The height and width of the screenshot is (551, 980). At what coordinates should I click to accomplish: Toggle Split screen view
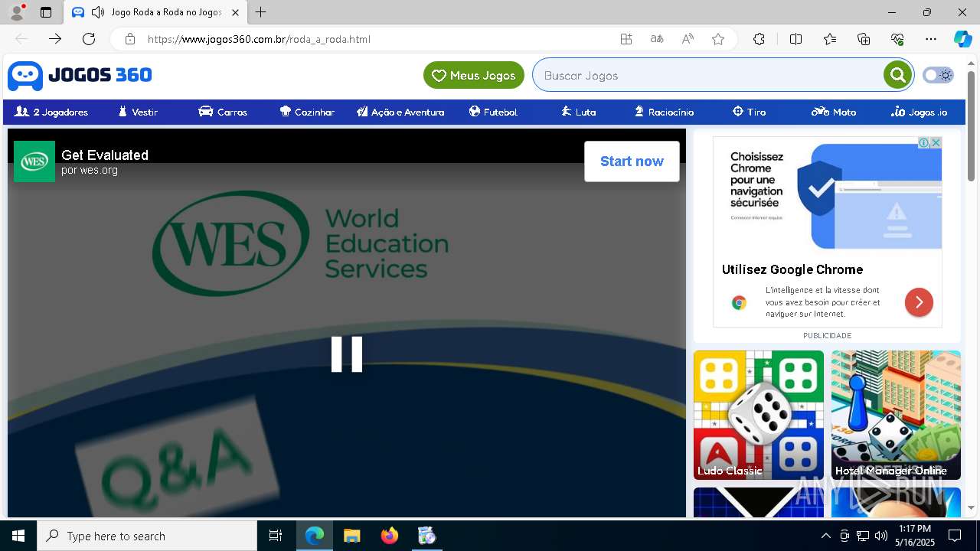tap(795, 39)
